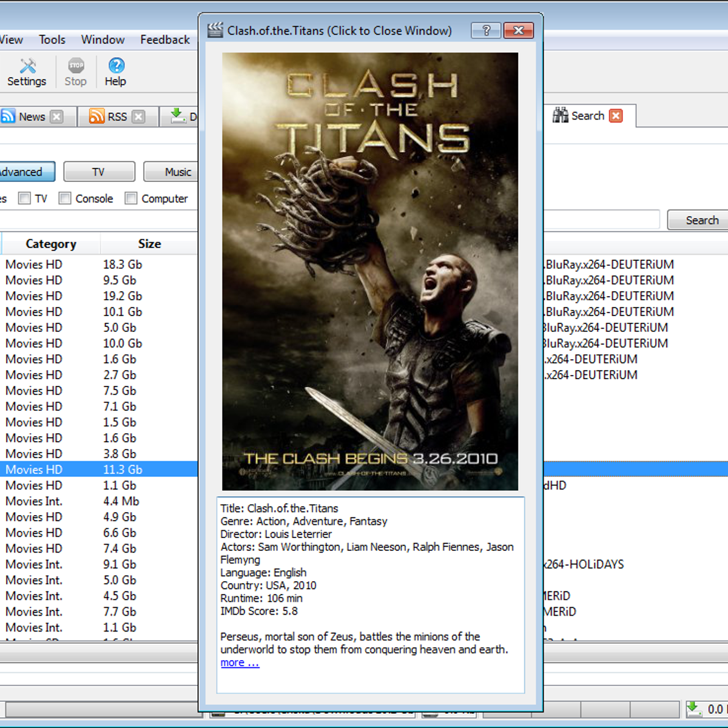Click the clapperboard icon in popup title bar
This screenshot has height=728, width=728.
click(215, 30)
